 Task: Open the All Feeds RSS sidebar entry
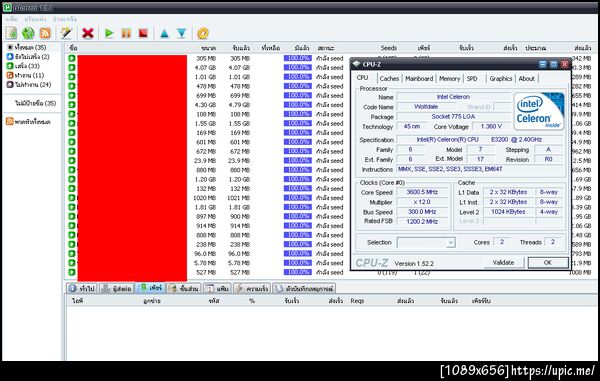(x=28, y=122)
